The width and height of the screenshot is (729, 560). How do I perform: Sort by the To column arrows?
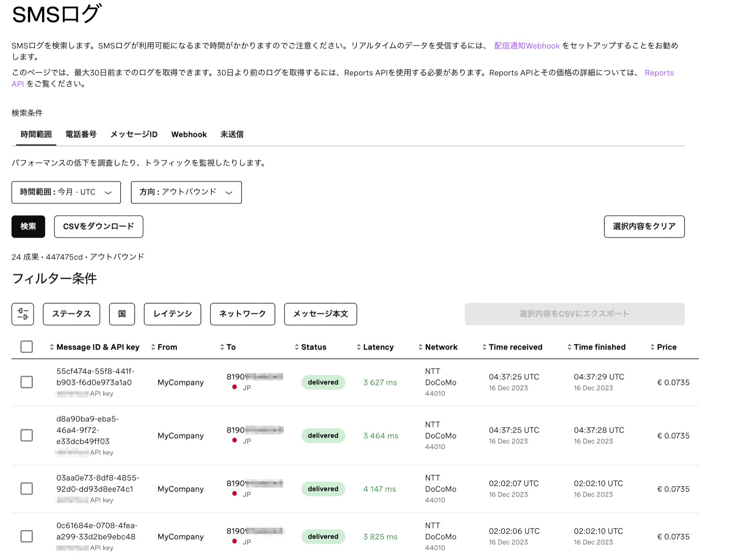click(222, 347)
